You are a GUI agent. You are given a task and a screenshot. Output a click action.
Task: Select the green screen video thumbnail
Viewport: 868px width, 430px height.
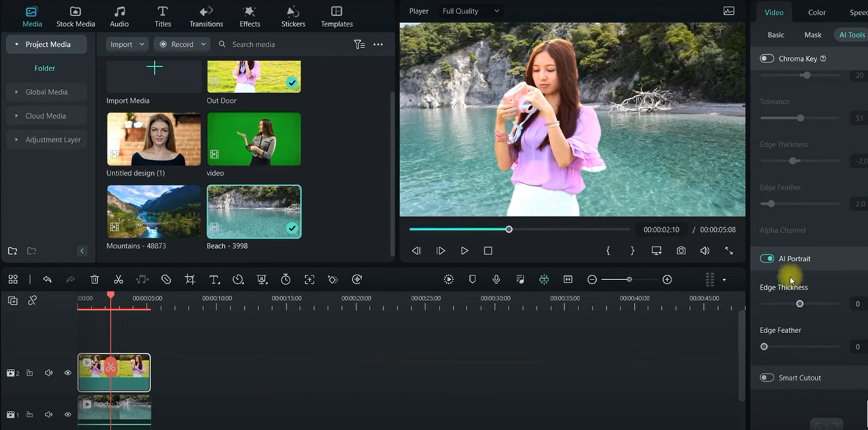point(254,139)
